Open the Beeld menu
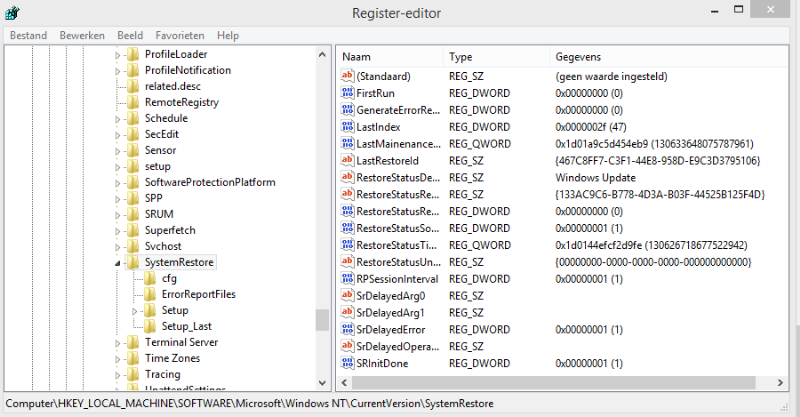800x417 pixels. point(130,35)
